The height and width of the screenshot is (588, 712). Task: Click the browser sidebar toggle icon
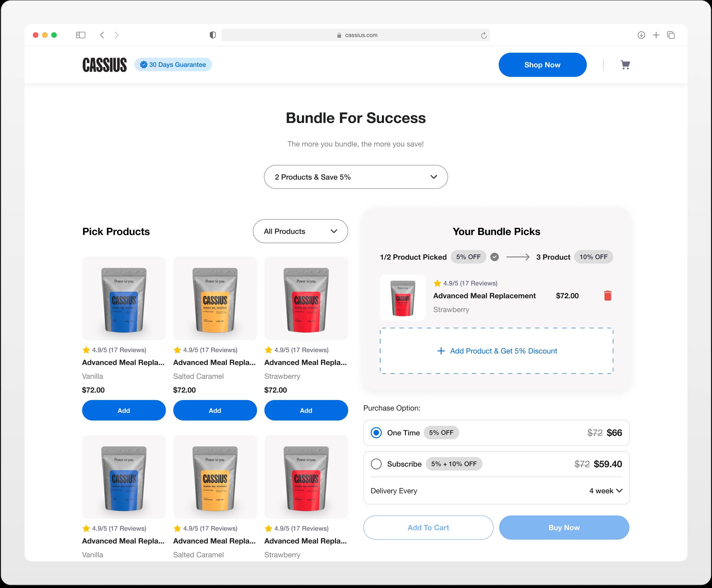(81, 35)
